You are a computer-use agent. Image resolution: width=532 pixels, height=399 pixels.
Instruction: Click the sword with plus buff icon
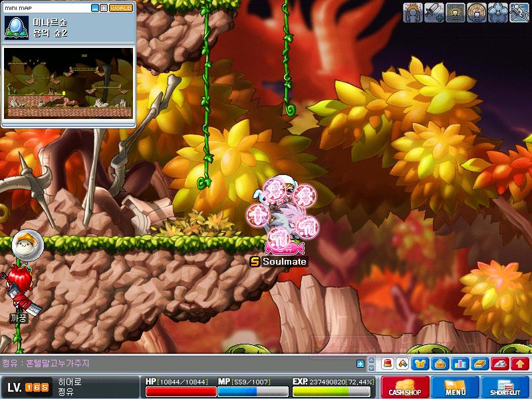(x=434, y=13)
